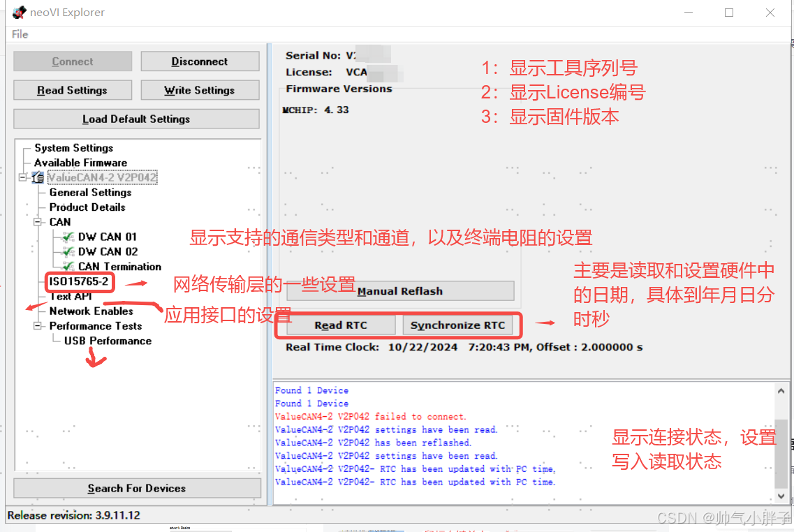794x532 pixels.
Task: Click Load Default Settings button
Action: click(136, 119)
